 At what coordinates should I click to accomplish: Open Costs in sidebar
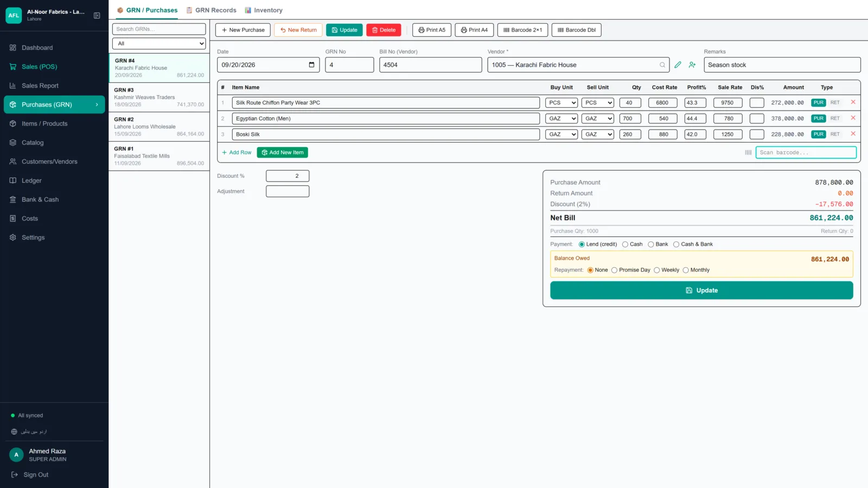pos(54,219)
